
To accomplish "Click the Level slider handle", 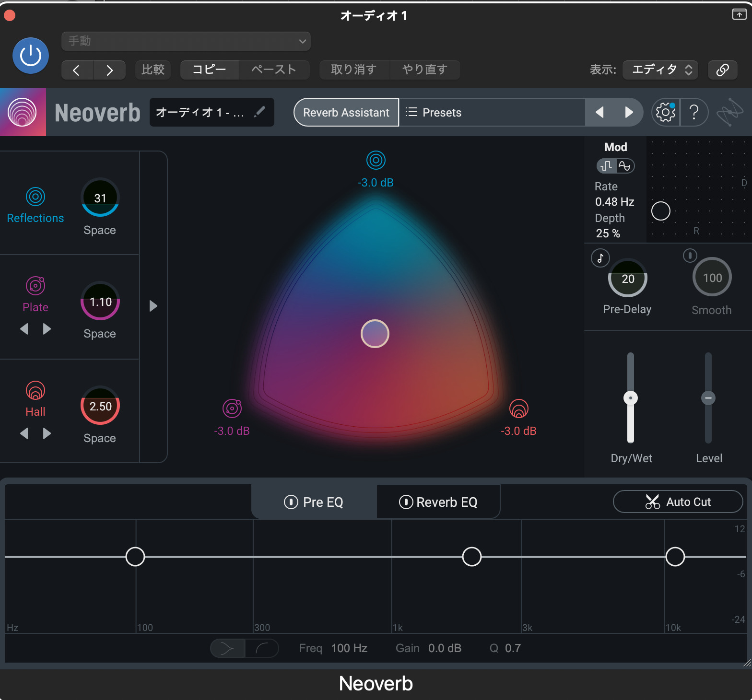I will point(708,398).
